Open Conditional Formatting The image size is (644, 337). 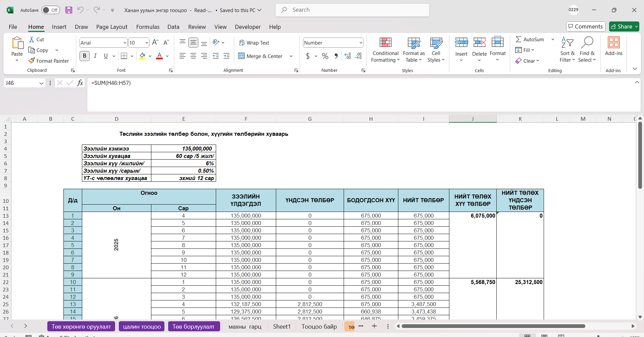click(385, 50)
